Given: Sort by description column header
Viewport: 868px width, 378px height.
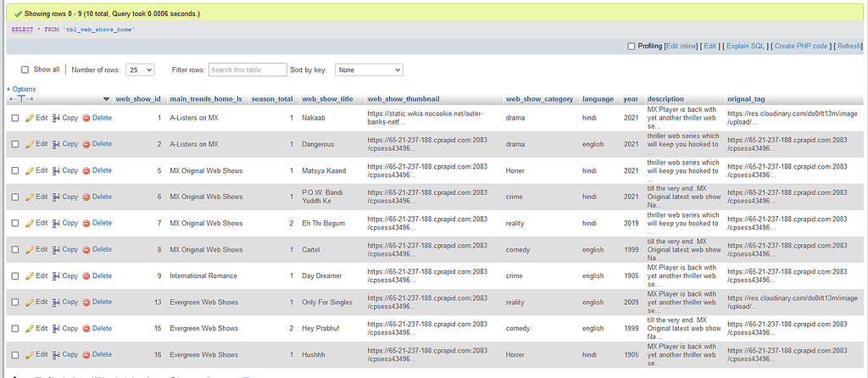Looking at the screenshot, I should click(x=665, y=99).
